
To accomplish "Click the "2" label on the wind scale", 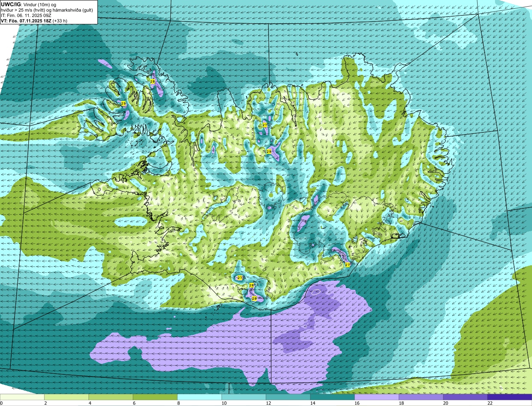I will [45, 403].
